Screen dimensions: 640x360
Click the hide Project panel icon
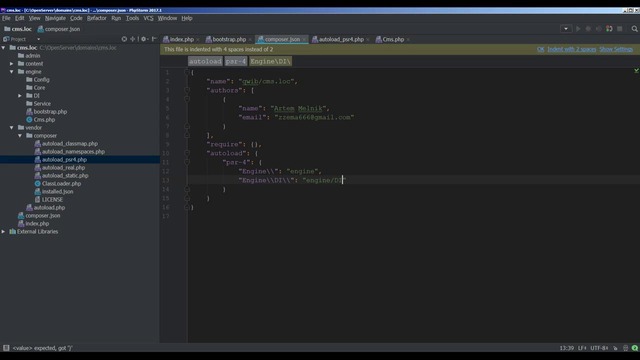[x=154, y=39]
